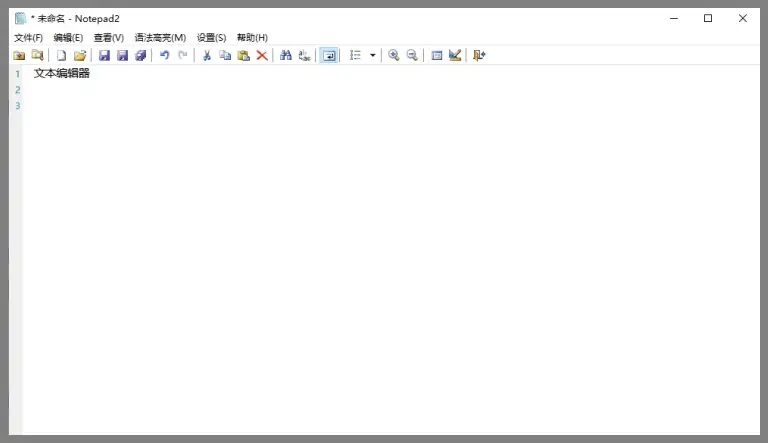
Task: Click the Exit door icon in toolbar
Action: click(479, 56)
